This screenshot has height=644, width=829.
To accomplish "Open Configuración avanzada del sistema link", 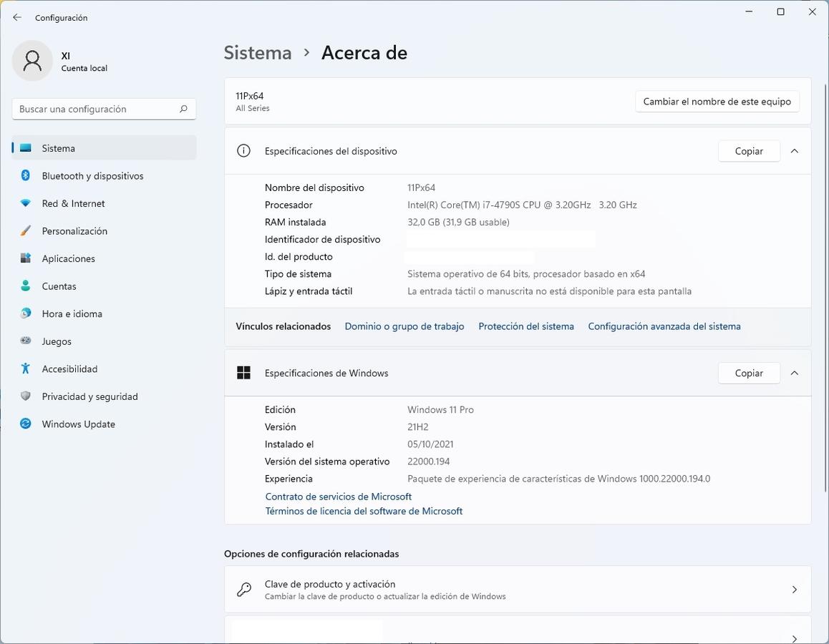I will coord(664,326).
